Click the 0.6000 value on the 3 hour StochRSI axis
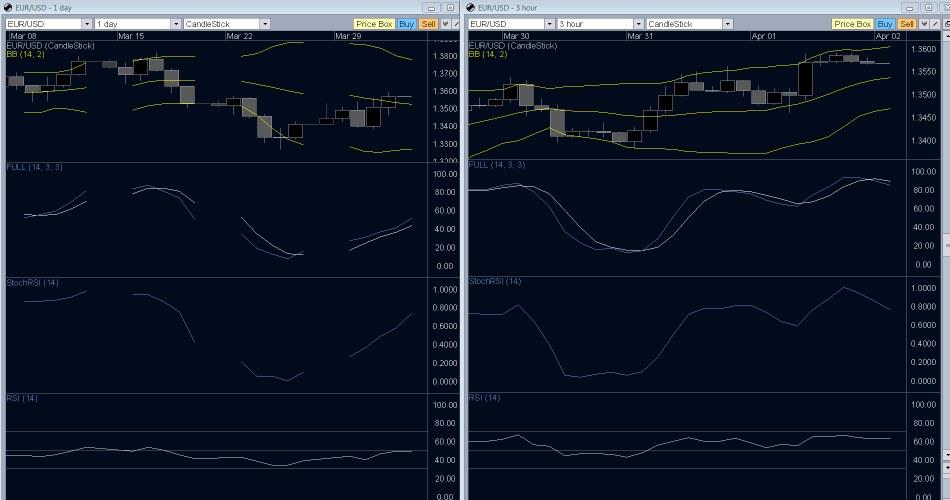 923,325
